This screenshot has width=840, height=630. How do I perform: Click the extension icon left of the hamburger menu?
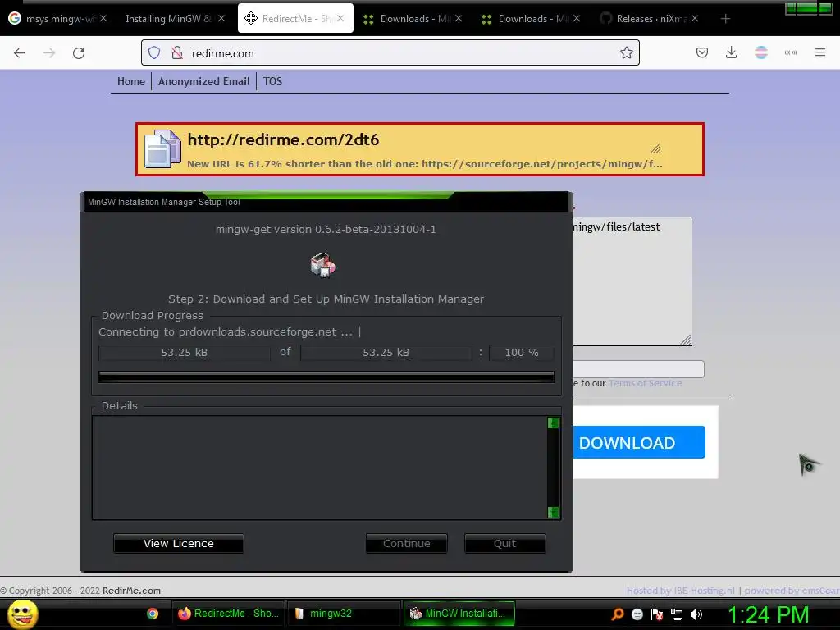coord(791,52)
